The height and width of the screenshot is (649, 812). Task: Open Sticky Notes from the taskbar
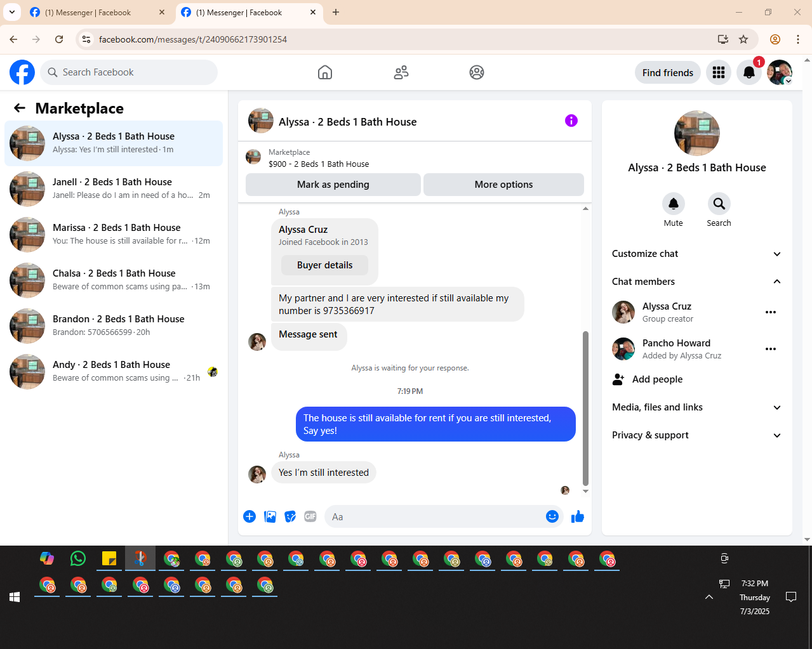click(109, 558)
